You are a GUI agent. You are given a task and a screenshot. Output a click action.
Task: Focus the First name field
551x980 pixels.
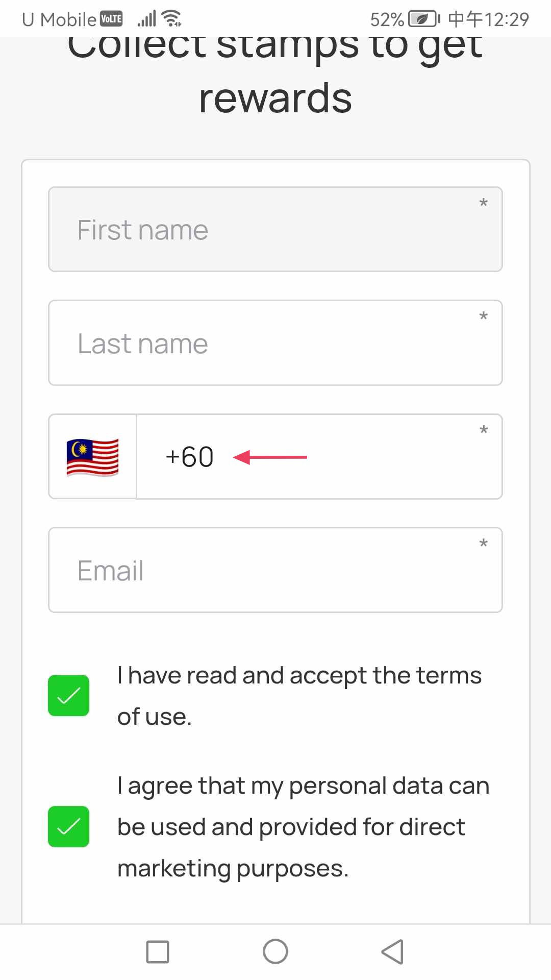click(x=275, y=229)
